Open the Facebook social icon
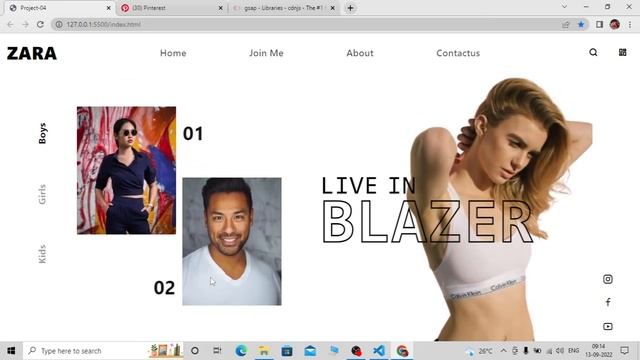 point(608,302)
